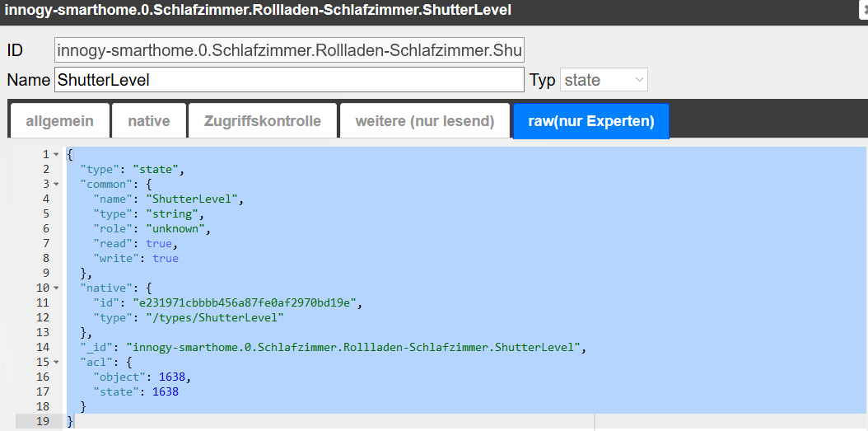Screen dimensions: 868x431
Task: Open the Typ dropdown showing state
Action: (604, 80)
